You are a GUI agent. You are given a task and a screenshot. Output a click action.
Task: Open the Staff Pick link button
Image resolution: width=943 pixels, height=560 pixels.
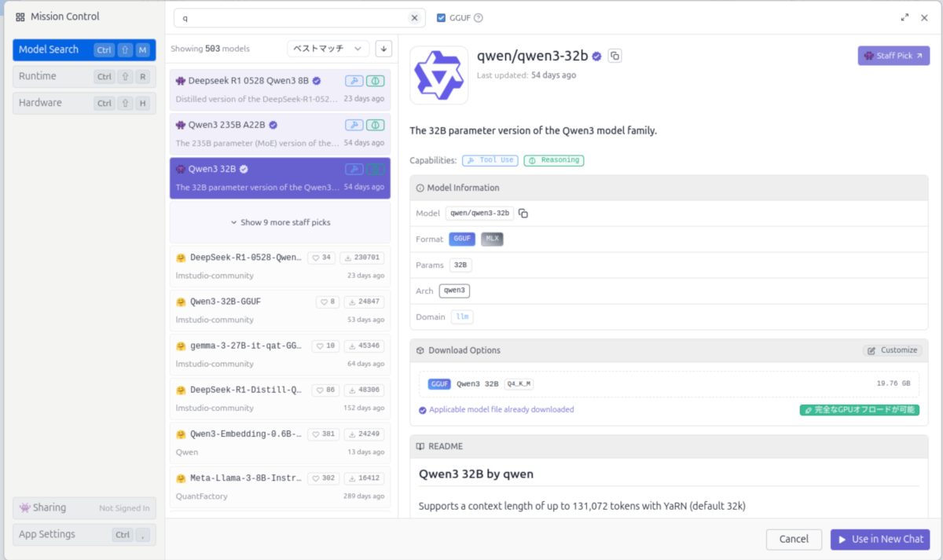[x=893, y=56]
